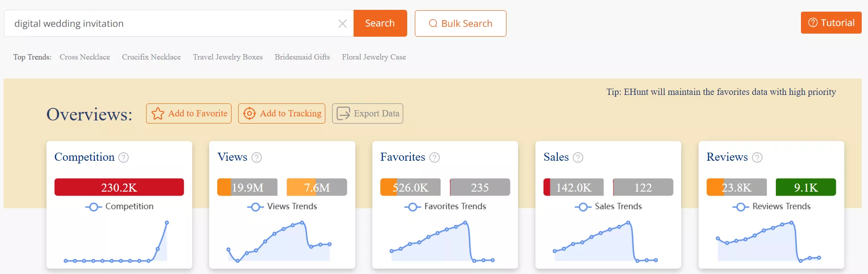Click in the keyword search input field
This screenshot has height=274, width=868.
170,24
